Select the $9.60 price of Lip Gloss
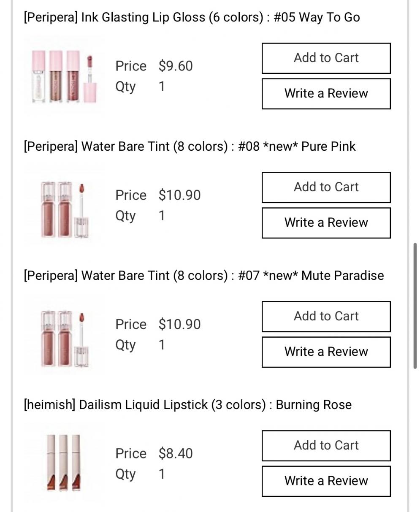The height and width of the screenshot is (512, 420). click(x=176, y=66)
